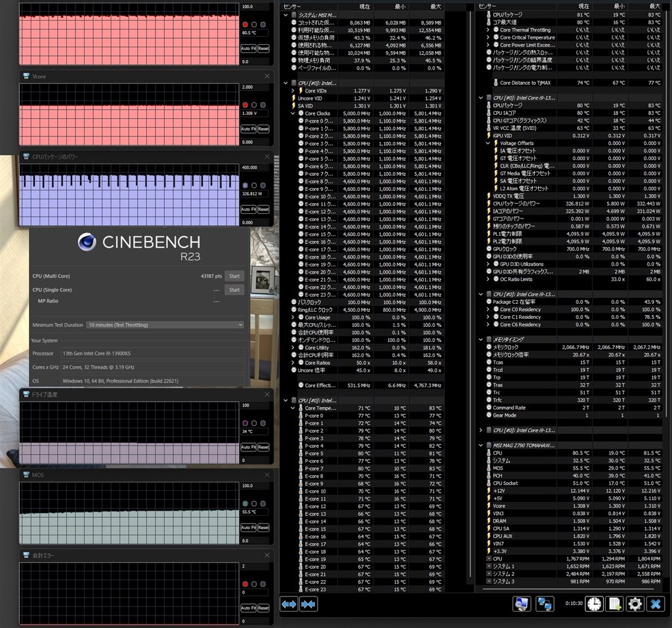
Task: Start logging with the file-plus icon
Action: click(x=614, y=604)
